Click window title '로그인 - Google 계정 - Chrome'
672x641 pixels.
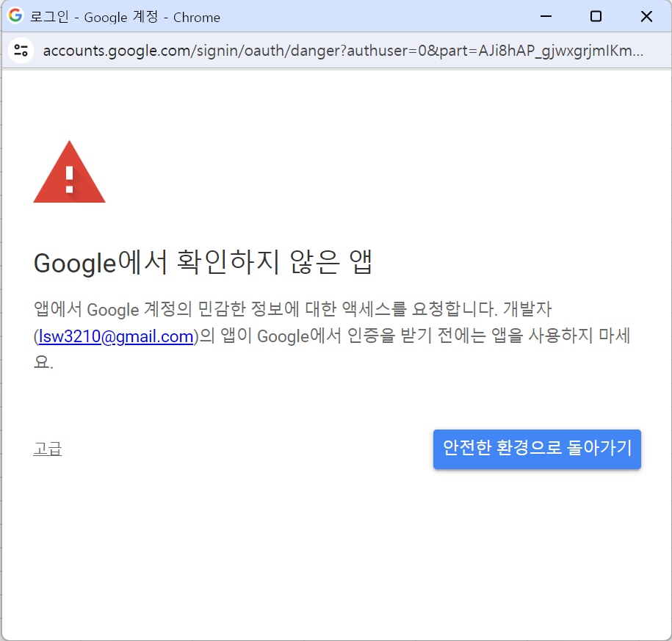tap(125, 17)
